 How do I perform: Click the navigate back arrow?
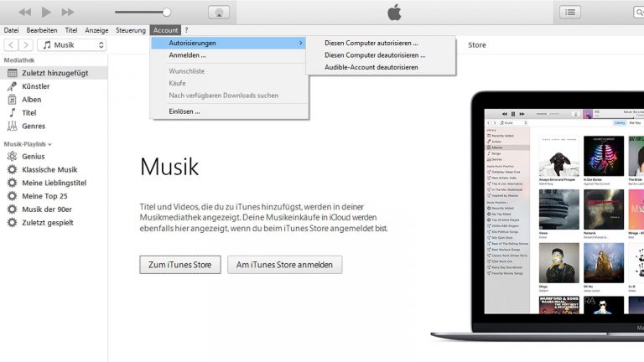(12, 44)
